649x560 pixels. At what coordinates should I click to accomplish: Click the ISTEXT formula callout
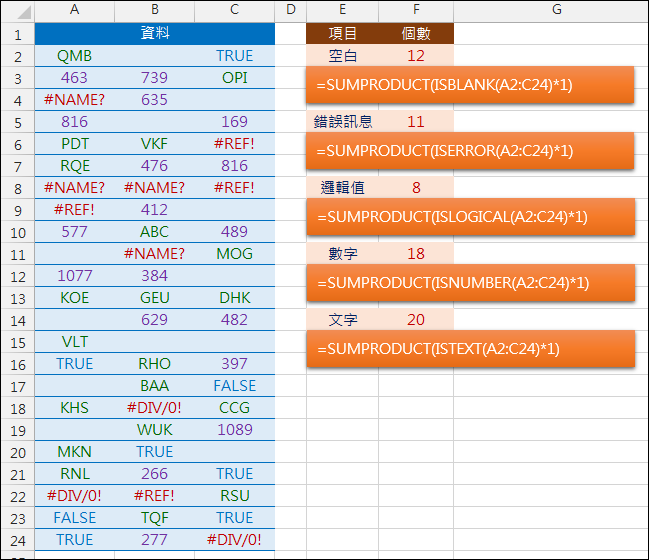tap(471, 349)
